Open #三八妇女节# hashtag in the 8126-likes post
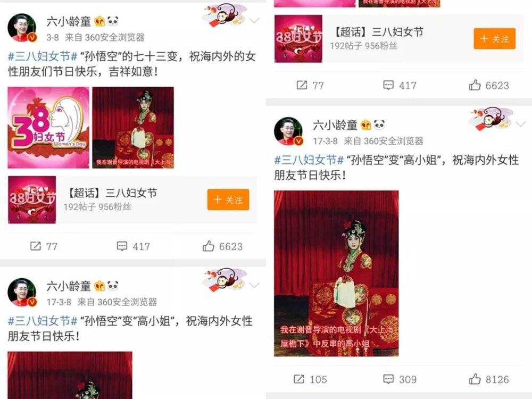The width and height of the screenshot is (532, 399). 309,160
